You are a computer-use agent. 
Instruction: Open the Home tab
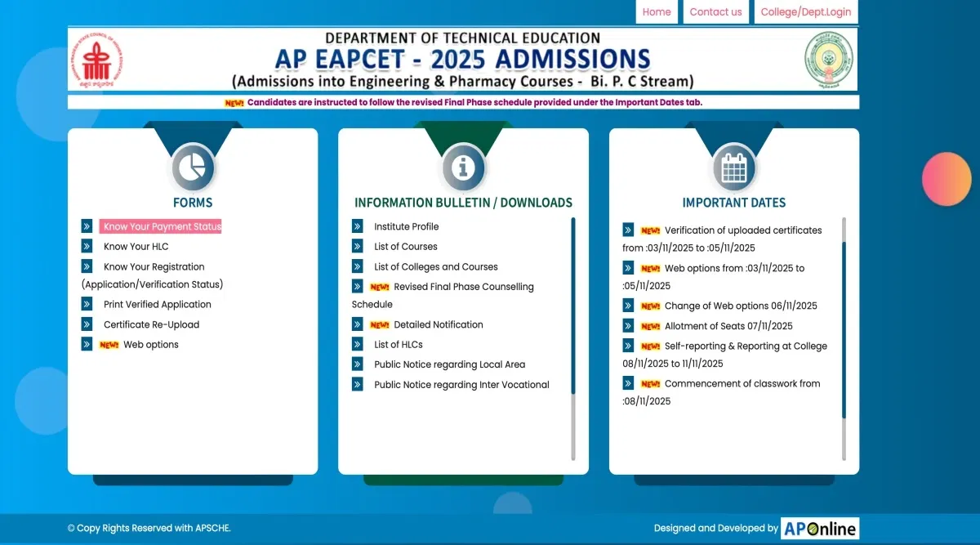pos(657,12)
